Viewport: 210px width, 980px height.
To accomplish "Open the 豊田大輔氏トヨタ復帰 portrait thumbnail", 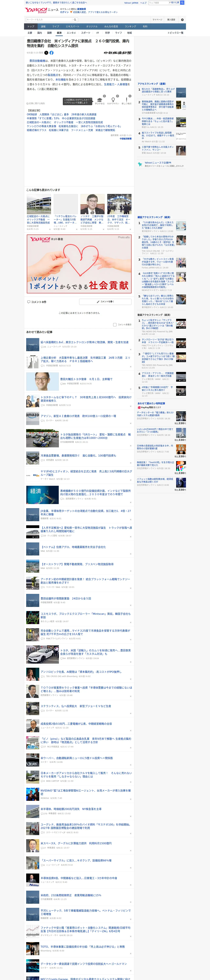I will point(42,381).
